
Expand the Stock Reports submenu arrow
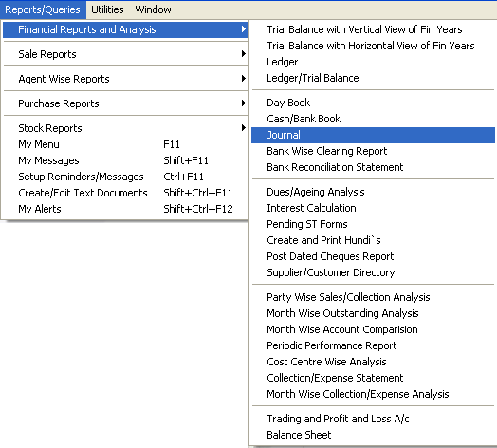pyautogui.click(x=243, y=128)
